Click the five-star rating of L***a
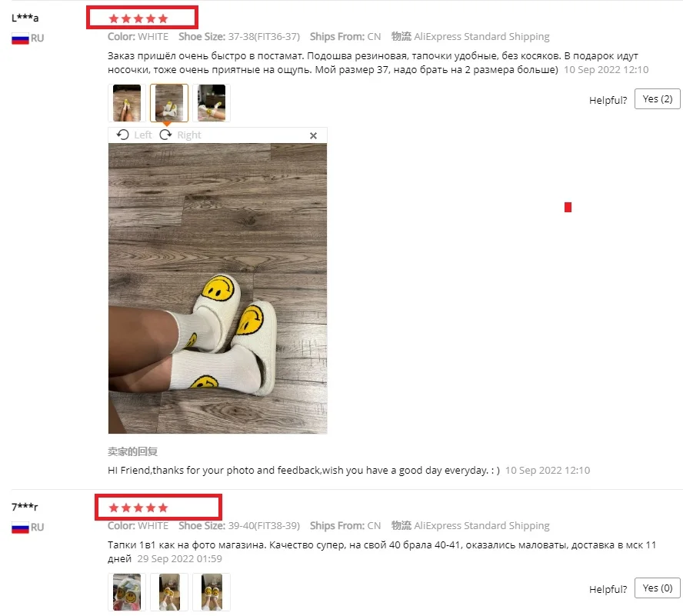The height and width of the screenshot is (616, 683). (x=138, y=18)
